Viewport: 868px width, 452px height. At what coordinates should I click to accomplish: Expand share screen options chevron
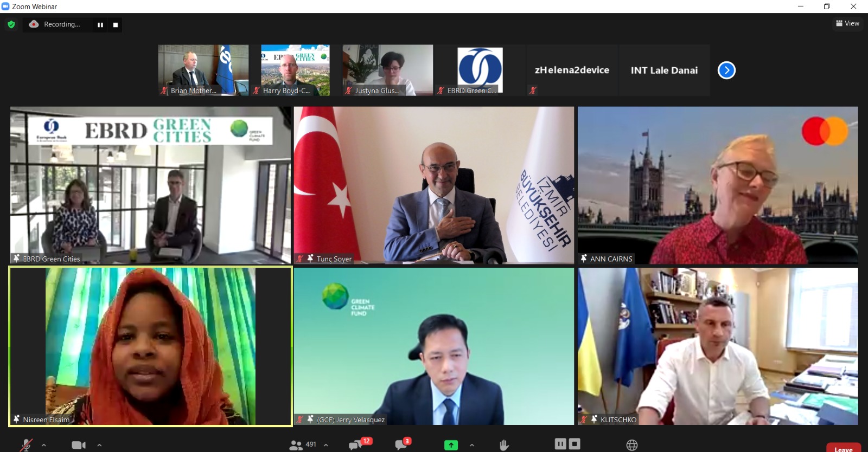click(472, 445)
